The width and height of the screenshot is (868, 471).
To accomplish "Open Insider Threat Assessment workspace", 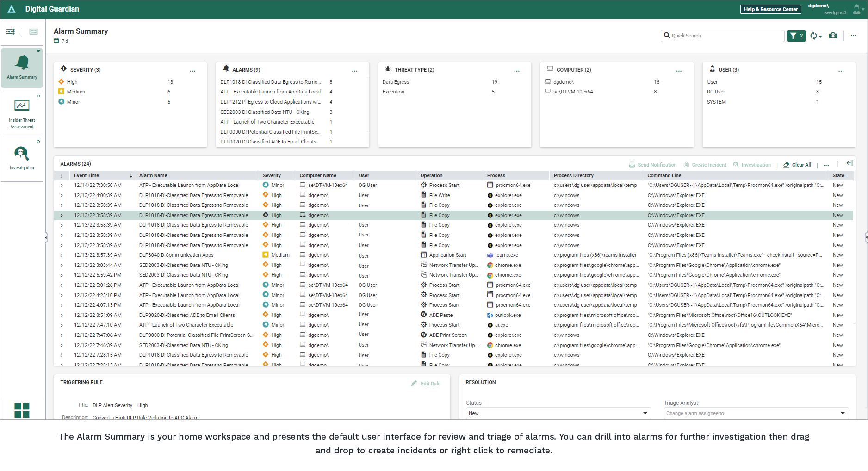I will [22, 114].
